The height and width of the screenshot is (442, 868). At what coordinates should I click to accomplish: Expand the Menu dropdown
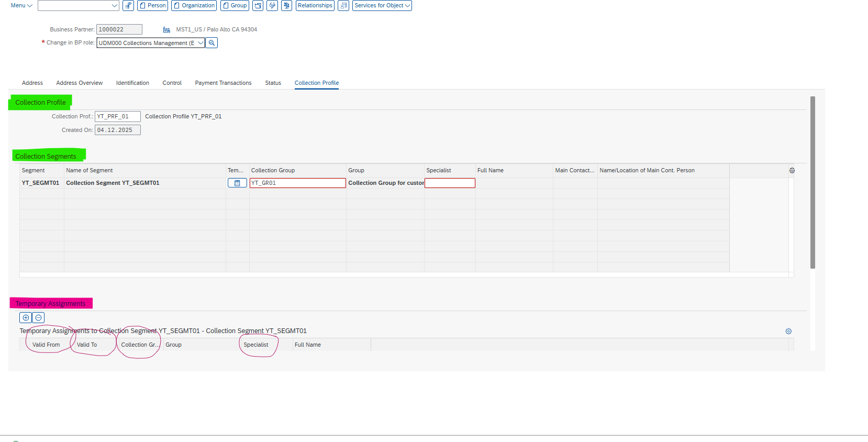(x=21, y=6)
